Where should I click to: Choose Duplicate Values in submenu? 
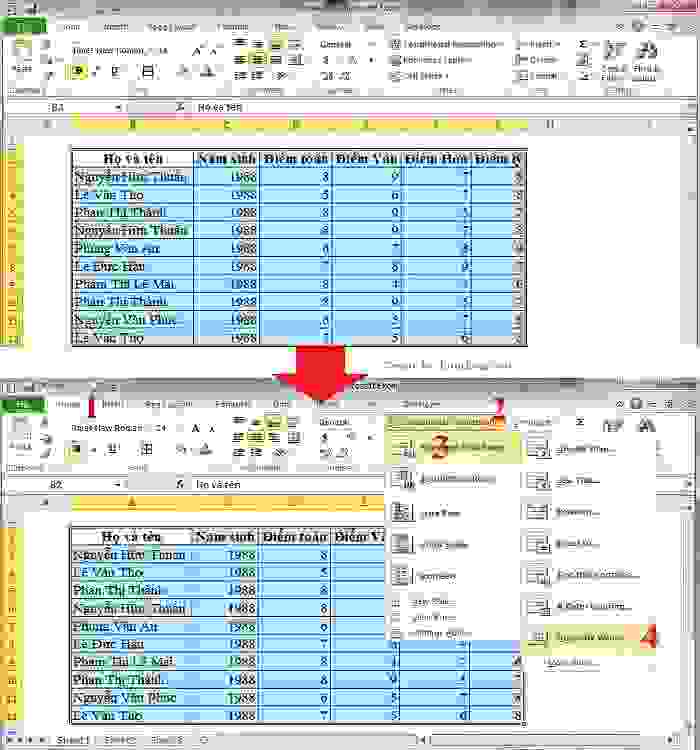pos(588,636)
